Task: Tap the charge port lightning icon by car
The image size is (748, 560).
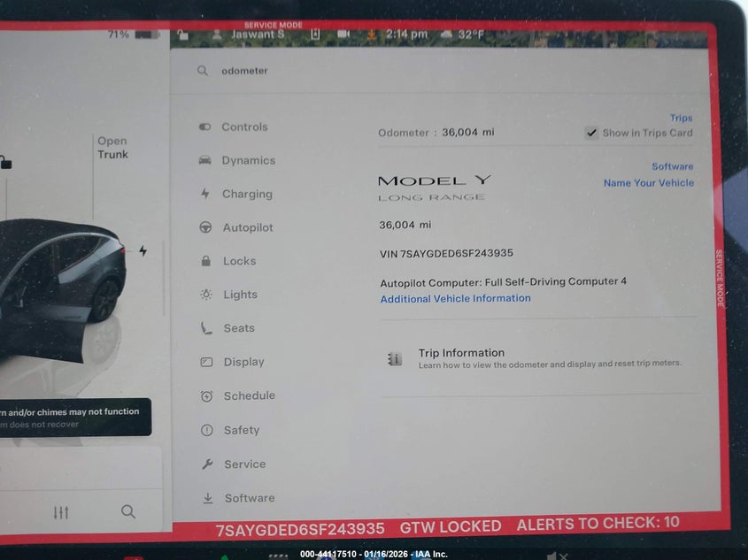Action: tap(143, 250)
